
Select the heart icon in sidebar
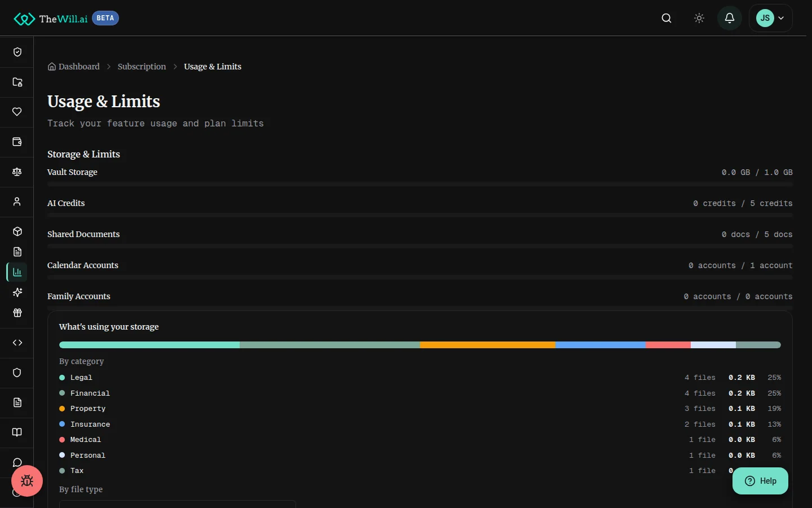point(17,112)
